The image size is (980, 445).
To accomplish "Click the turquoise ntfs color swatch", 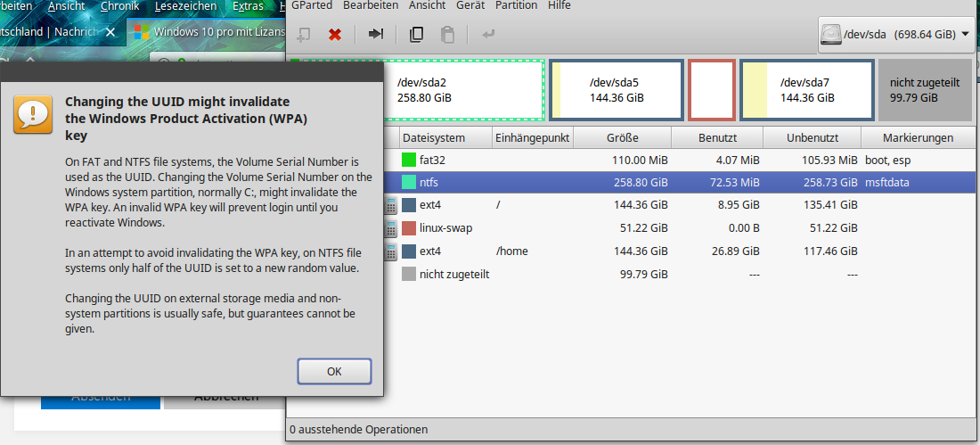I will coord(409,183).
